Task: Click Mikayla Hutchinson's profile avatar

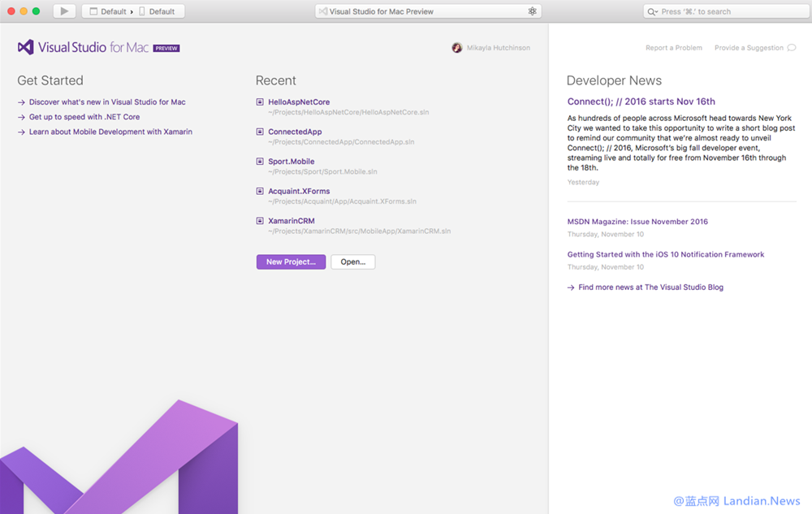Action: (457, 48)
